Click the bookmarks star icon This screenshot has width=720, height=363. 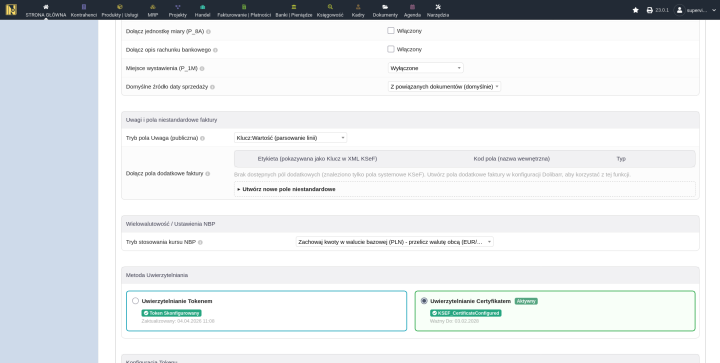pos(636,10)
